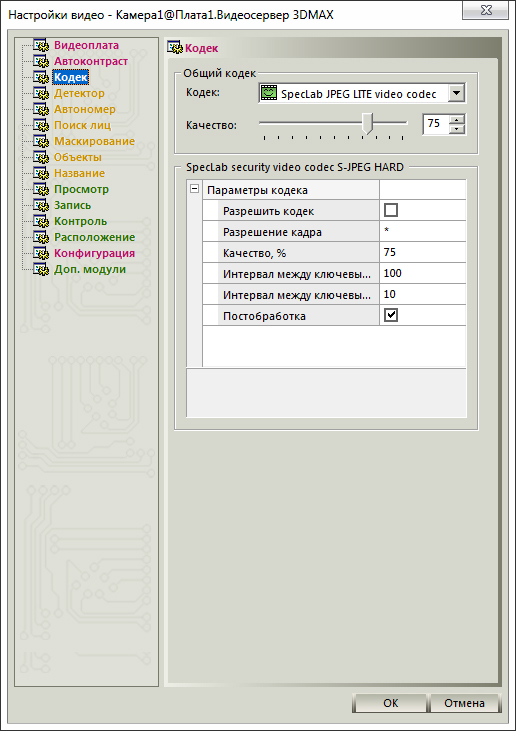This screenshot has width=516, height=731.
Task: Click the icon beside Доп. модули item
Action: pos(41,269)
